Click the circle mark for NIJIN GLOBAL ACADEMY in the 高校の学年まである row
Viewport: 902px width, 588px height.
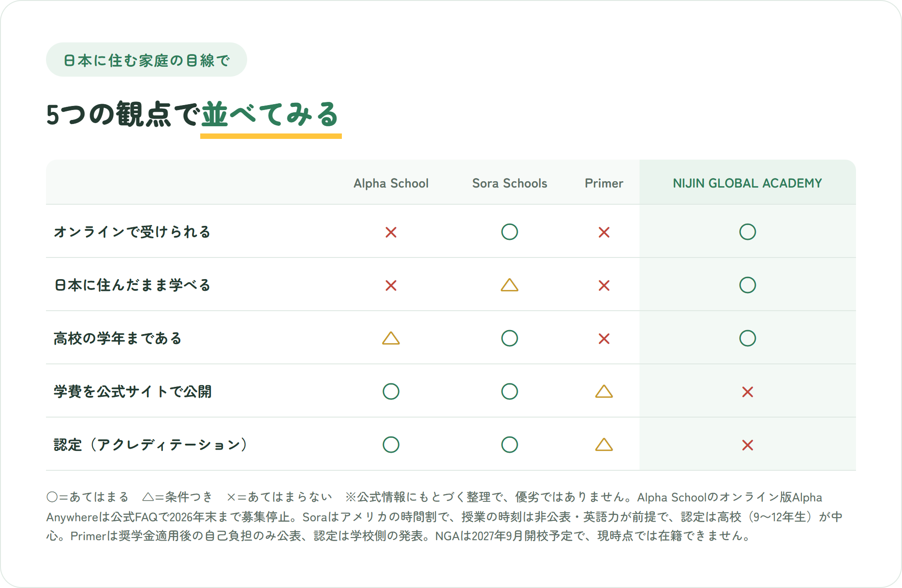point(747,338)
